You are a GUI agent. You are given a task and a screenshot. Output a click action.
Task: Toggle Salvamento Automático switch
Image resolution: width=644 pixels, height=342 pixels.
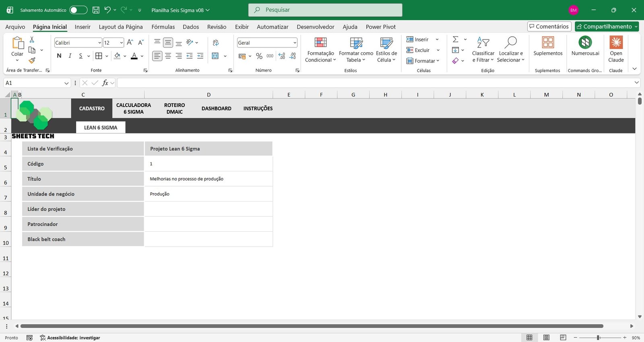[78, 10]
